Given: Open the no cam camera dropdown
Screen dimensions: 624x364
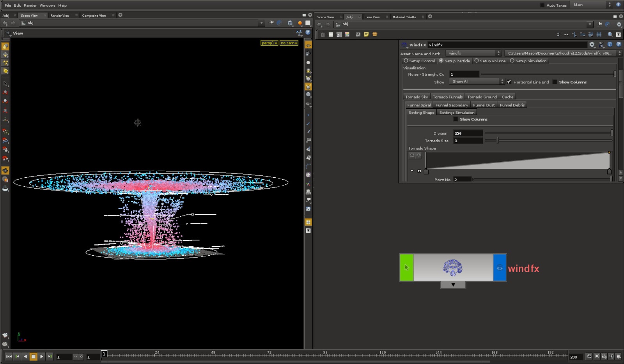Looking at the screenshot, I should coord(289,43).
